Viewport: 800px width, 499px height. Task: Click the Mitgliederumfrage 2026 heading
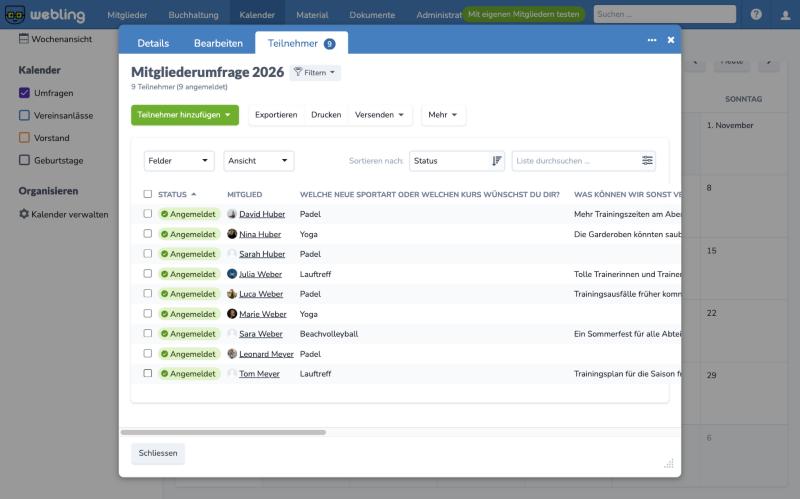(207, 72)
